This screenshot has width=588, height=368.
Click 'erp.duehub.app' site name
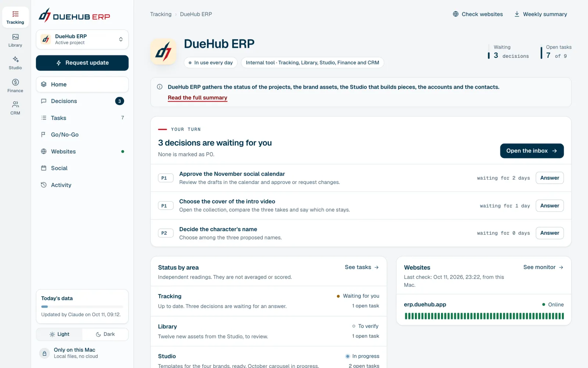point(425,304)
